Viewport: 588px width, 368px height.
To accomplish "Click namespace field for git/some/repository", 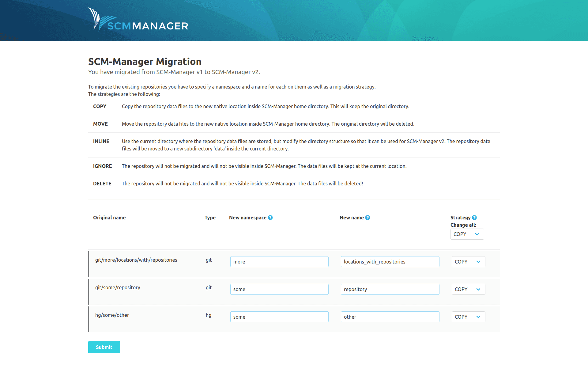I will [x=279, y=289].
